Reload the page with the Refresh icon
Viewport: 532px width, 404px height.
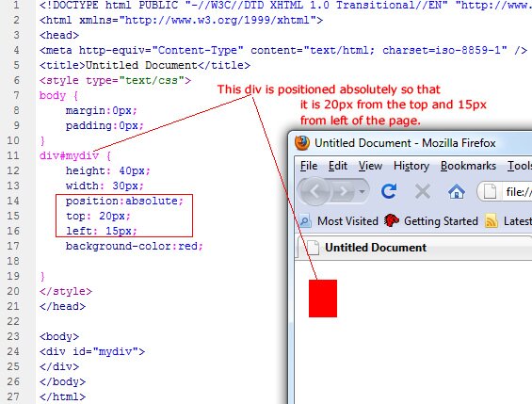pyautogui.click(x=389, y=191)
